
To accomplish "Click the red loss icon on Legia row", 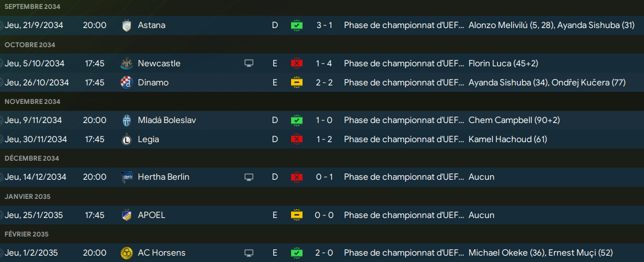I will click(x=297, y=139).
